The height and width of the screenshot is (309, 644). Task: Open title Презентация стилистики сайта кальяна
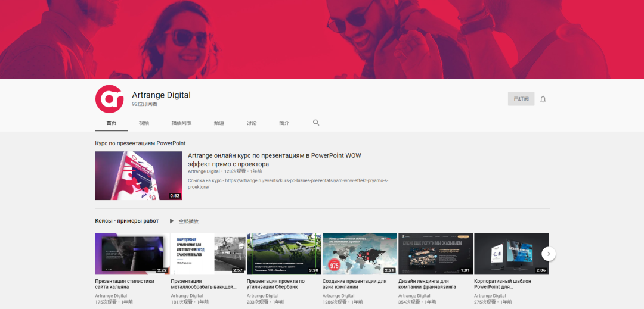click(x=125, y=284)
